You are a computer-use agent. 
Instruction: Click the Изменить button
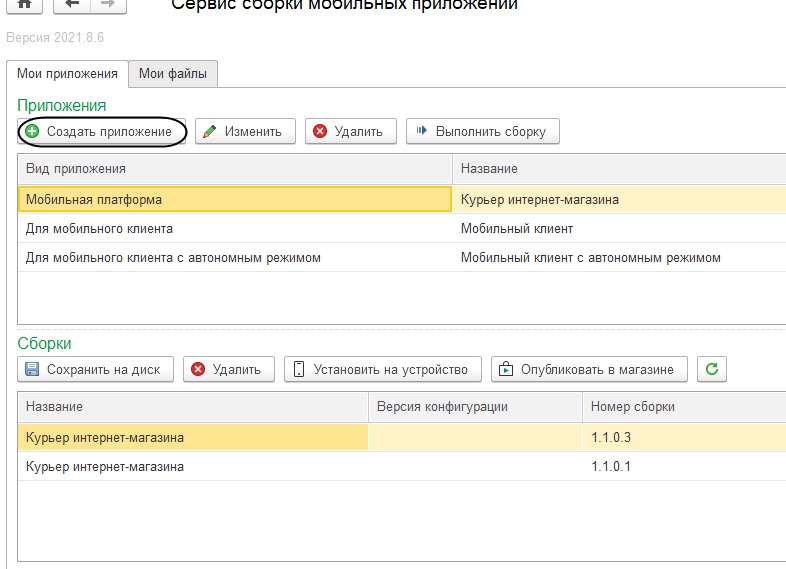click(x=246, y=131)
